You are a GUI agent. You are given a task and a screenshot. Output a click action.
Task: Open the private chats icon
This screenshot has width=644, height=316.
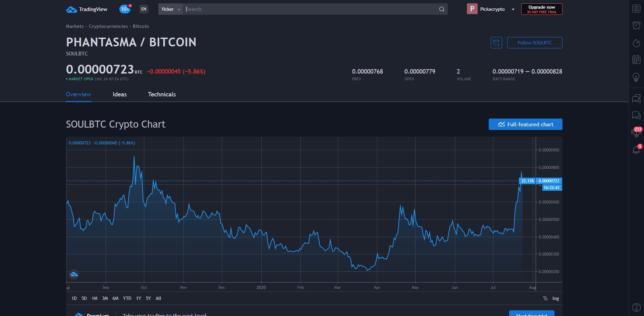pos(636,116)
